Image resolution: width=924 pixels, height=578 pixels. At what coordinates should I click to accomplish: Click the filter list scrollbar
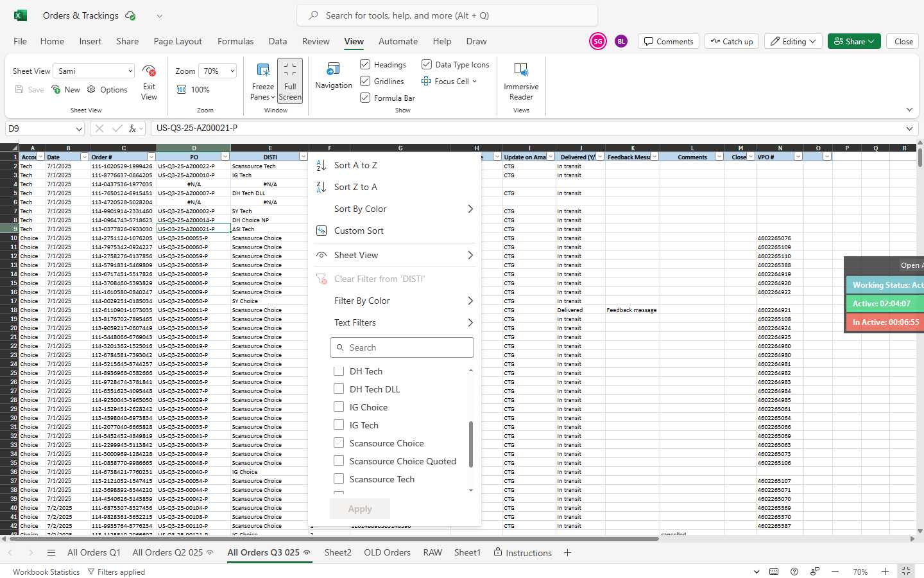471,444
